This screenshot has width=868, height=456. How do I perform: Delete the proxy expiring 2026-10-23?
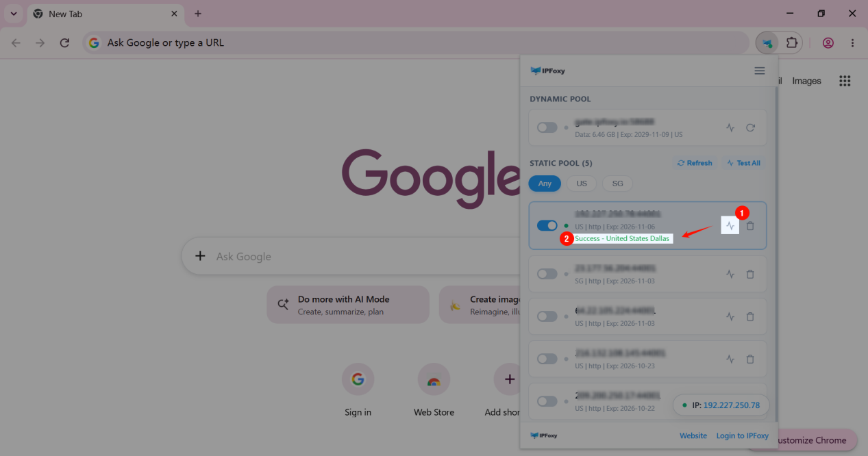(x=750, y=359)
